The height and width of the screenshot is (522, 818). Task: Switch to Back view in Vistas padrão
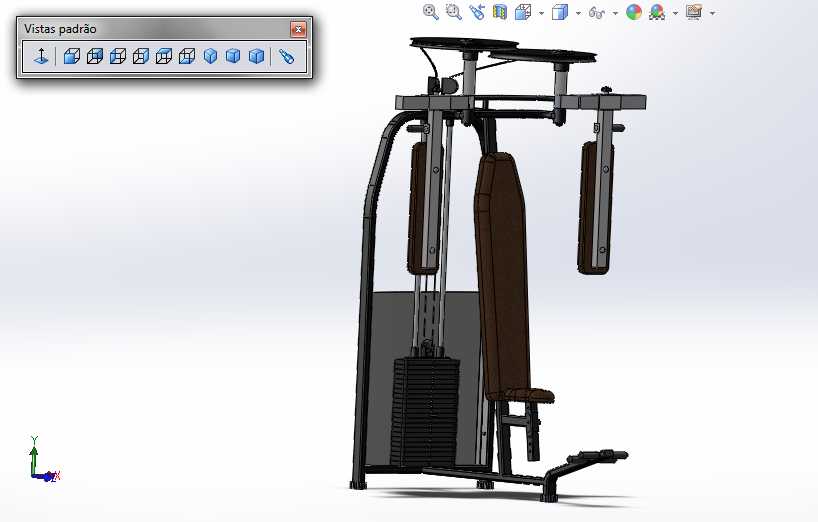[94, 56]
